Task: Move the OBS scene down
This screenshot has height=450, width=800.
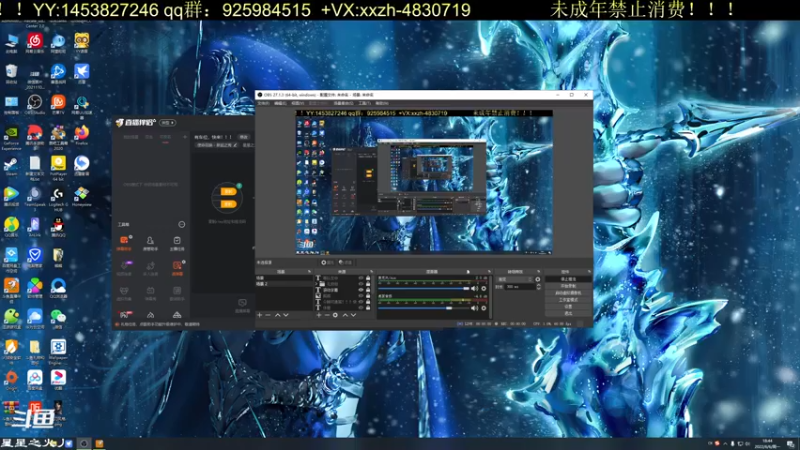Action: point(286,315)
